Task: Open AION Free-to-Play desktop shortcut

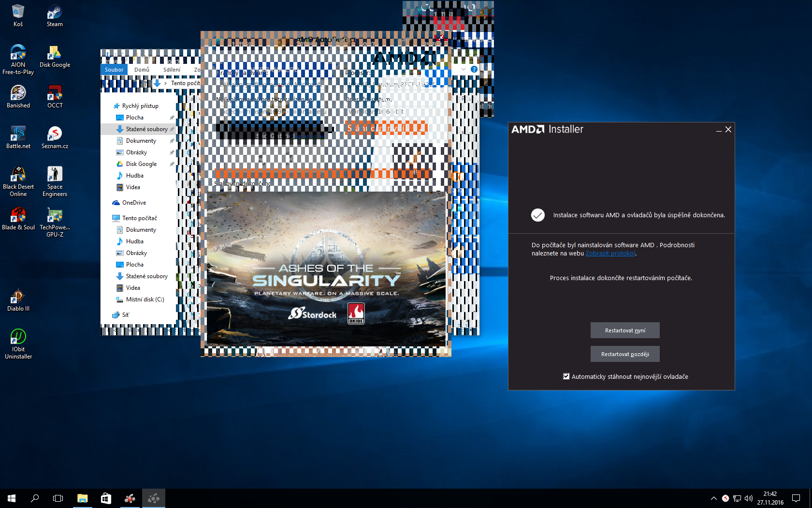Action: [18, 60]
